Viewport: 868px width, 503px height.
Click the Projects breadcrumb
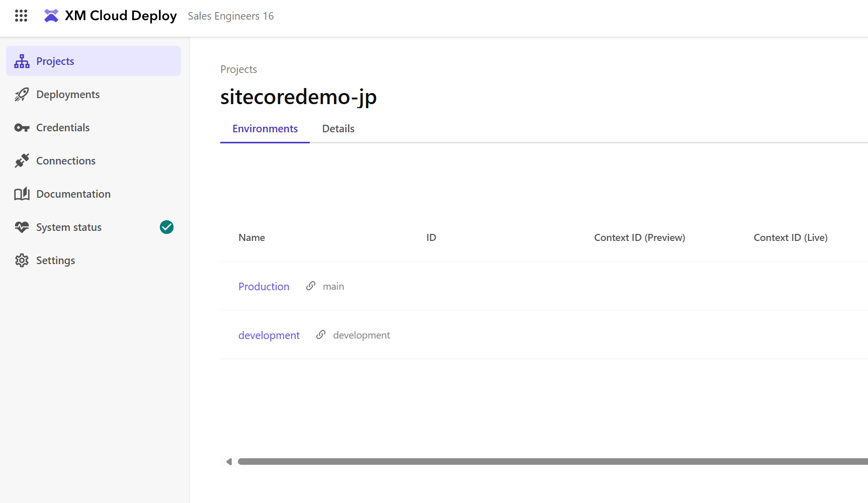click(238, 69)
